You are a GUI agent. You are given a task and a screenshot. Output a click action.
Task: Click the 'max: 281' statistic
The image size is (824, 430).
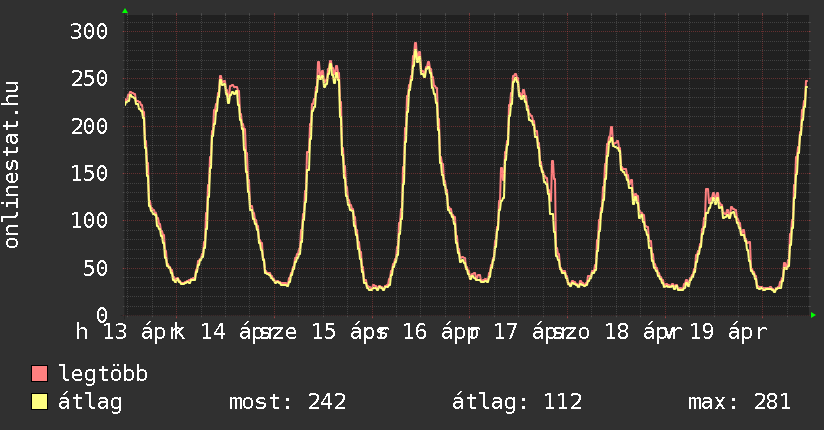pos(739,402)
